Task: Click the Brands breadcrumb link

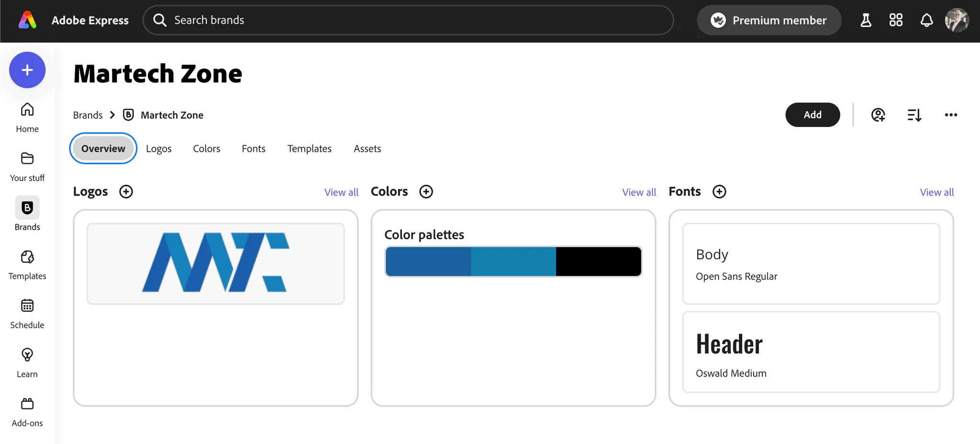Action: pos(88,115)
